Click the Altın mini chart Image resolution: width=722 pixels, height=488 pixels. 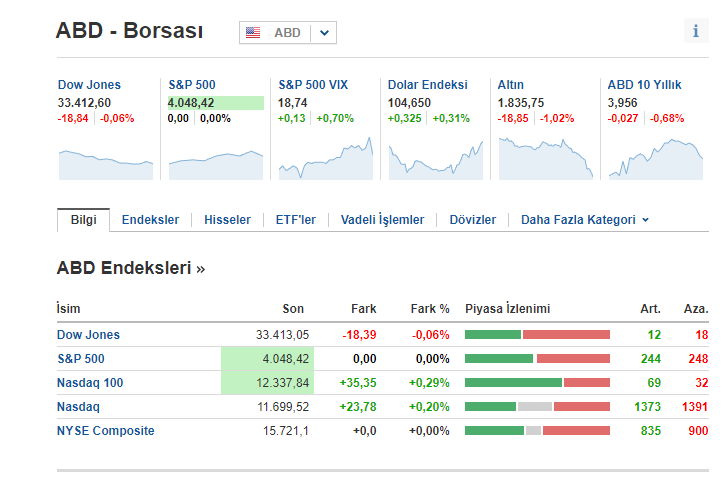tap(545, 158)
